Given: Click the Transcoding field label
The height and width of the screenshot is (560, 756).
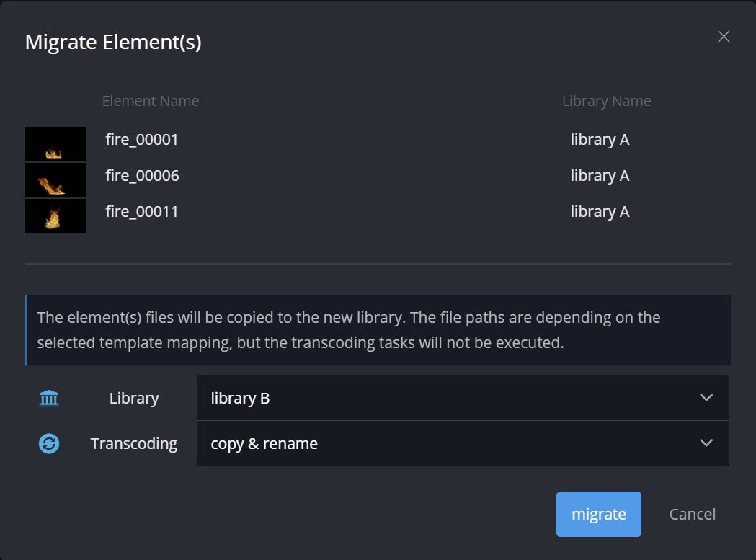Looking at the screenshot, I should point(134,443).
